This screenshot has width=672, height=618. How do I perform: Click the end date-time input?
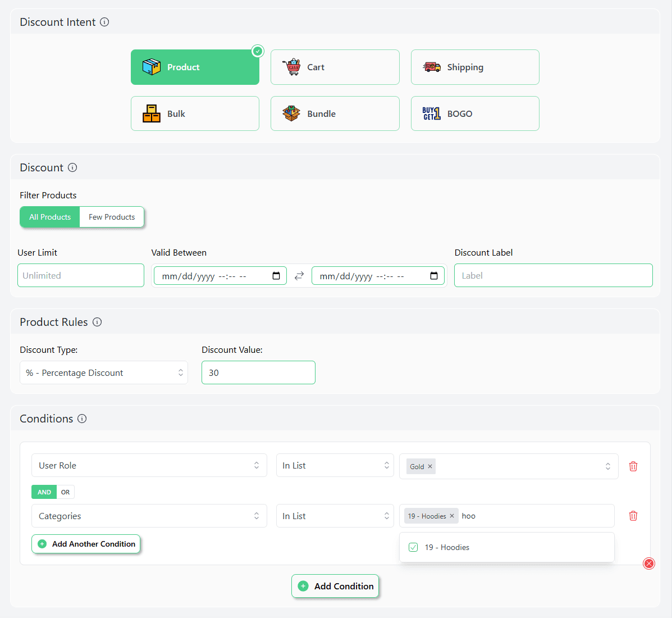[378, 276]
